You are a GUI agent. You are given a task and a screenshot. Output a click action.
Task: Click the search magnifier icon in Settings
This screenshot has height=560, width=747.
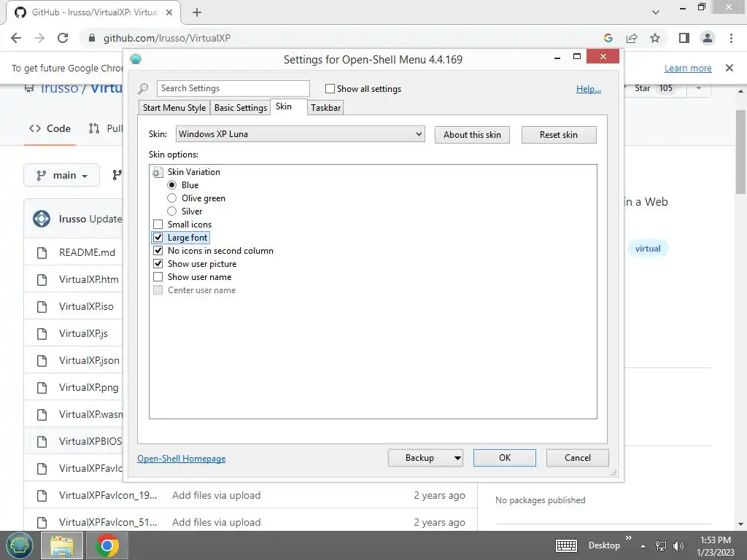(143, 88)
